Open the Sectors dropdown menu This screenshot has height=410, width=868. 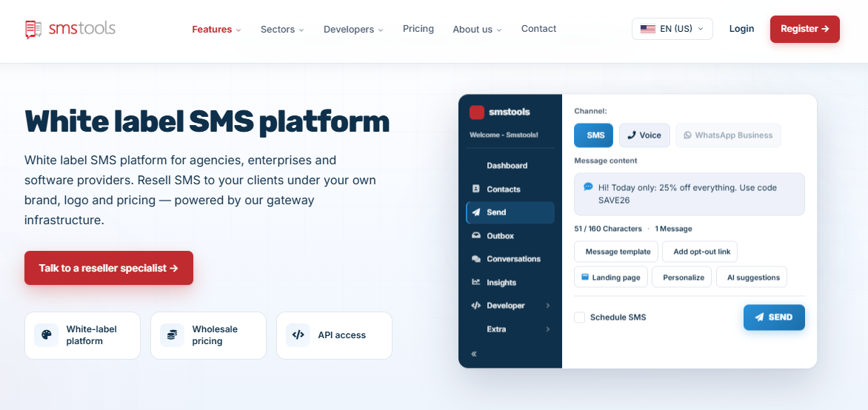click(x=282, y=30)
